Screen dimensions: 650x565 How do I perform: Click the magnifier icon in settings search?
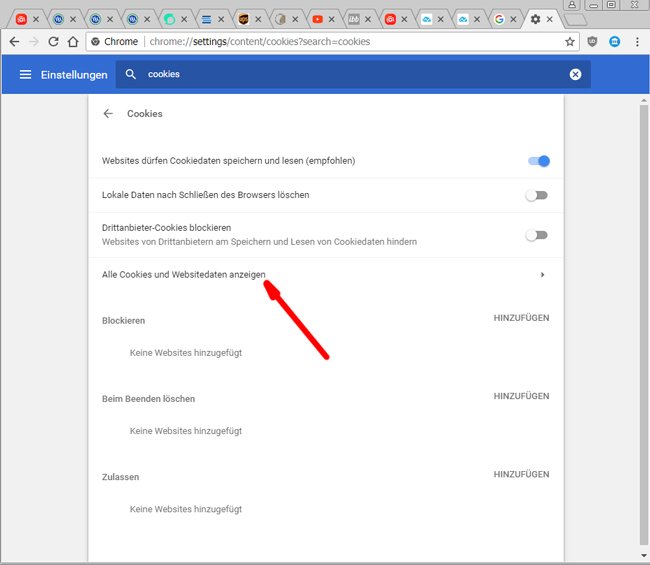(131, 74)
